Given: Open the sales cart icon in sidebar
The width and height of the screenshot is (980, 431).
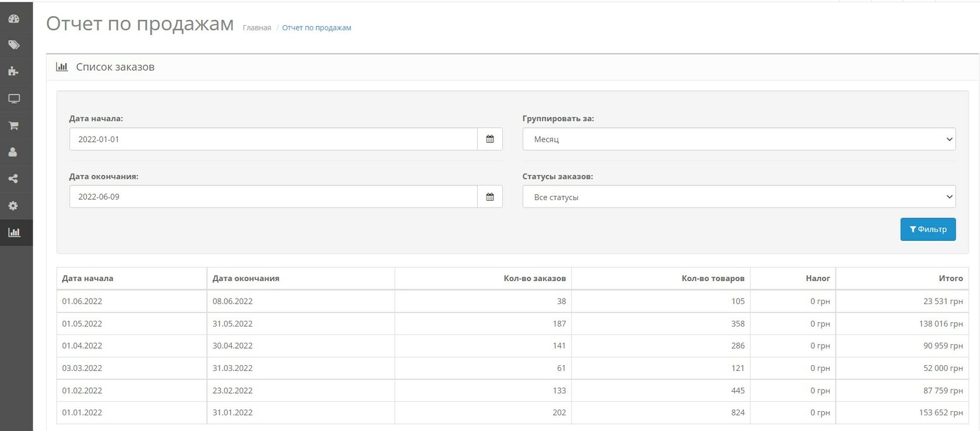Looking at the screenshot, I should click(x=14, y=125).
